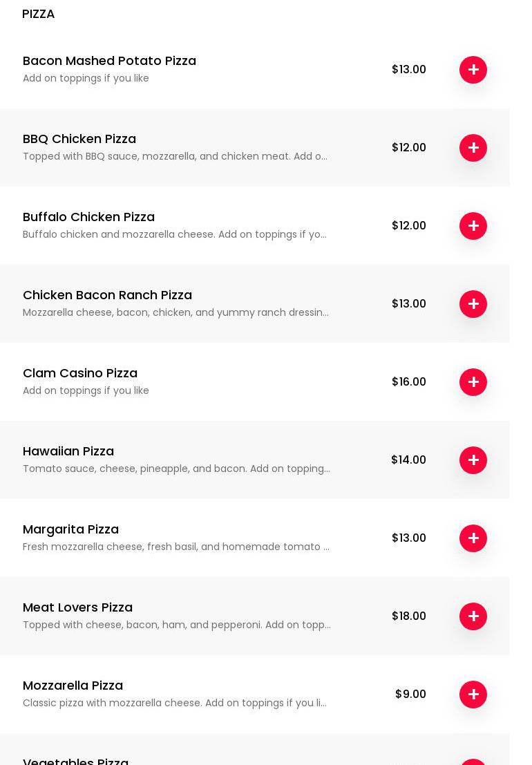Click plus icon next to Meat Lovers Pizza
The height and width of the screenshot is (765, 532).
[473, 616]
